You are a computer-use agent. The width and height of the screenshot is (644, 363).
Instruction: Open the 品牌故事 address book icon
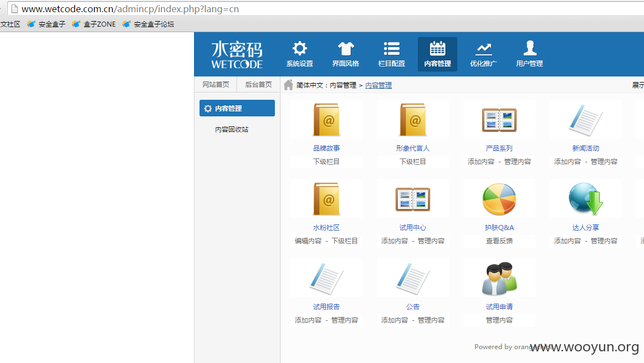click(326, 120)
